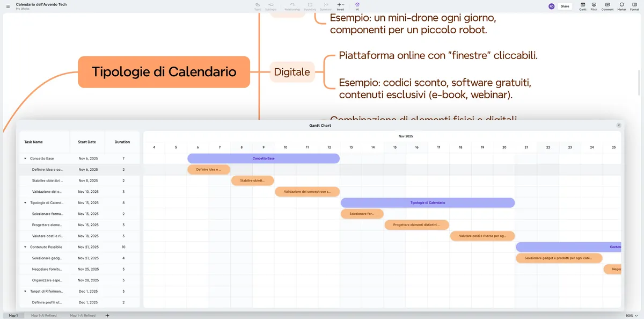
Task: Collapse the Target di Riferimento task group
Action: coord(25,292)
